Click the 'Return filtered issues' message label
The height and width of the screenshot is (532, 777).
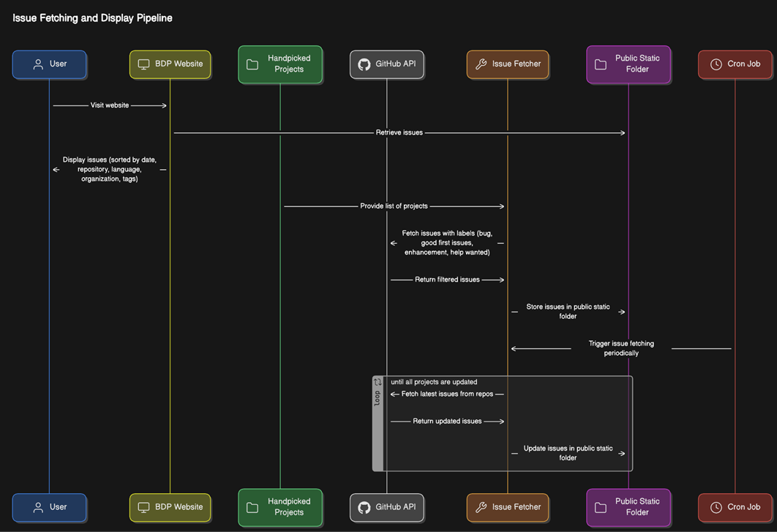[x=447, y=280]
